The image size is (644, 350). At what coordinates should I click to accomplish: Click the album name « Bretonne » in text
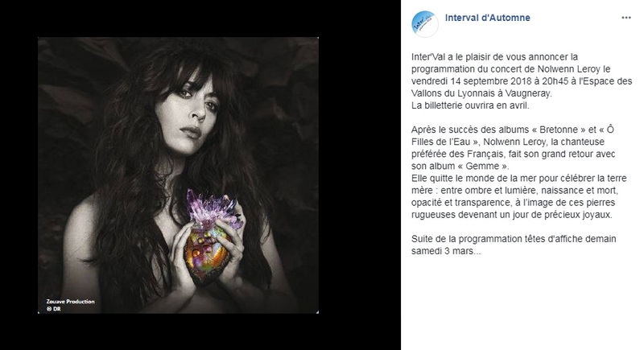click(558, 130)
